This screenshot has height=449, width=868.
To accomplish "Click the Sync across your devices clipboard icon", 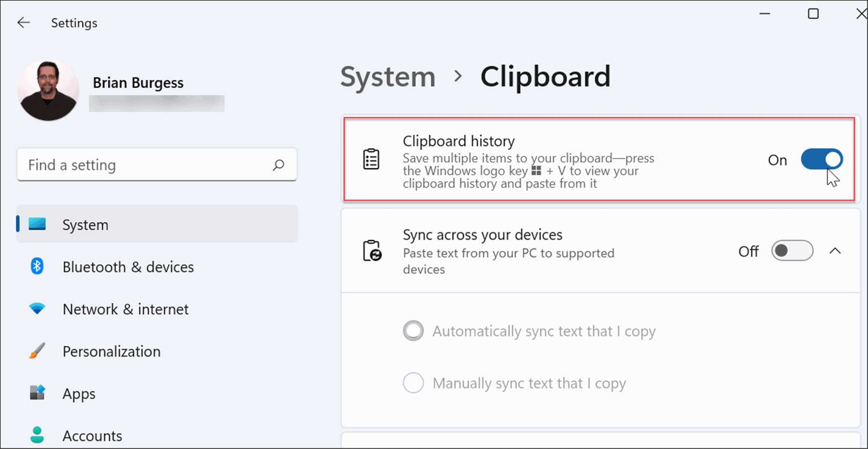I will pyautogui.click(x=373, y=251).
